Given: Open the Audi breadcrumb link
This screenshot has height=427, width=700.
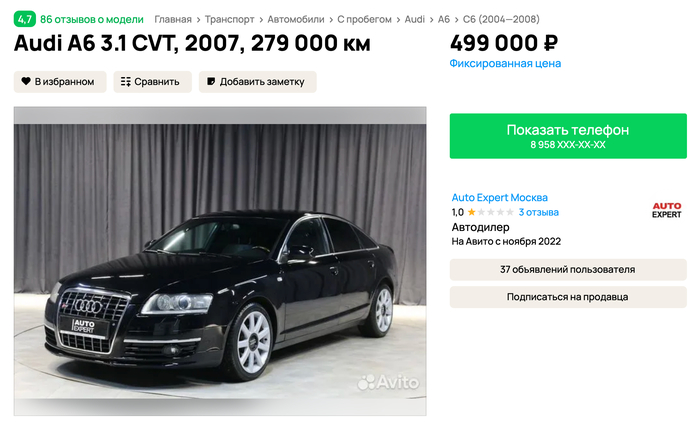Looking at the screenshot, I should [x=415, y=19].
